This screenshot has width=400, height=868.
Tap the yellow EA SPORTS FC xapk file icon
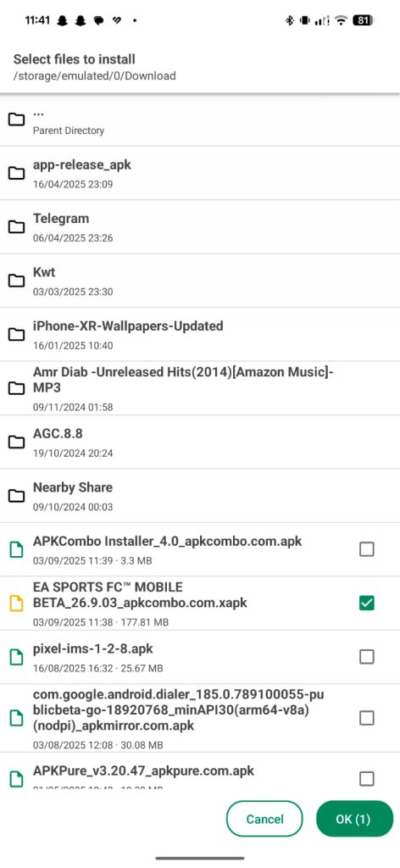pos(17,603)
